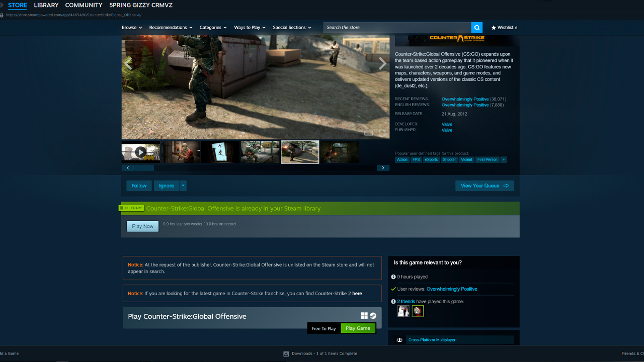Select the Windows platform icon on the play banner

click(364, 315)
